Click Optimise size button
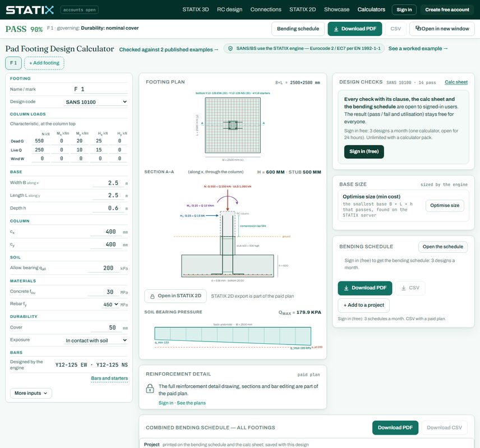 tap(445, 205)
